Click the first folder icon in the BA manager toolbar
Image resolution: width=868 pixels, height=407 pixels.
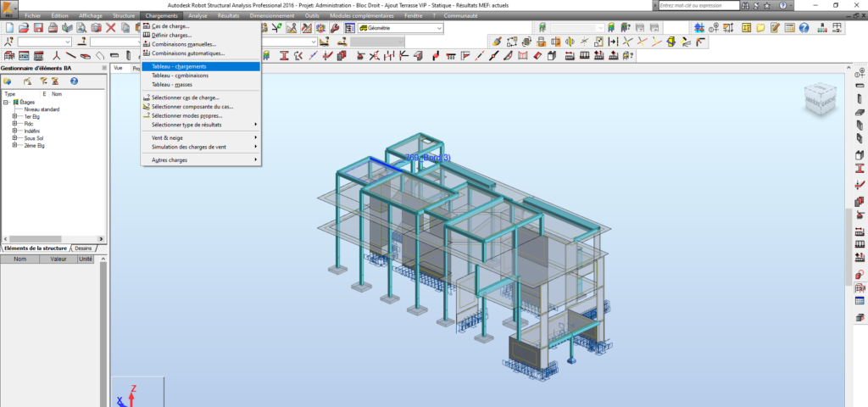(x=8, y=81)
